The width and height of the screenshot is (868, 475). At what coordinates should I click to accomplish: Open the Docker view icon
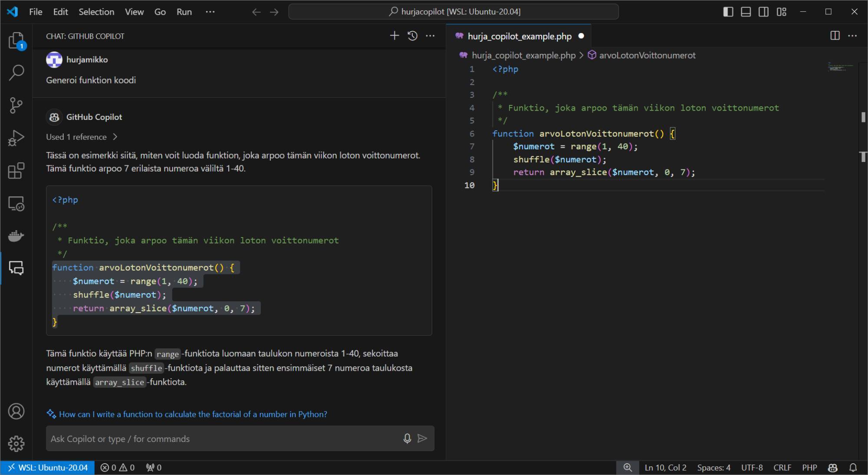[16, 236]
